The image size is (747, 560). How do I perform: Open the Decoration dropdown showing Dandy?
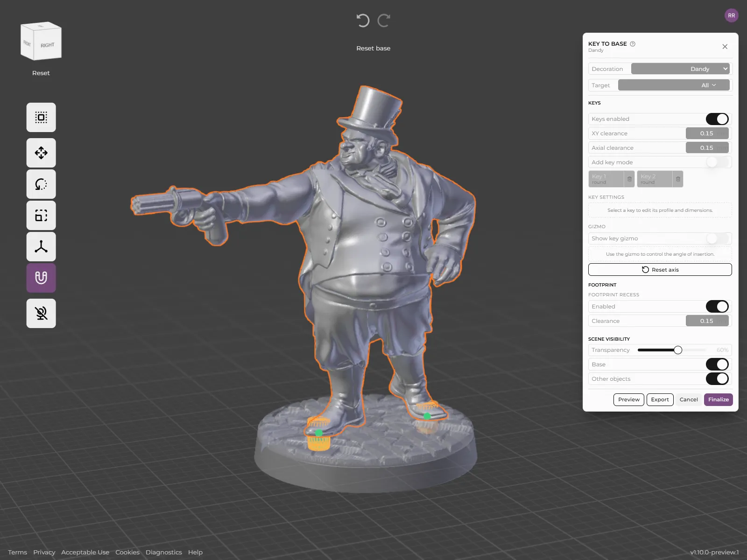coord(680,69)
